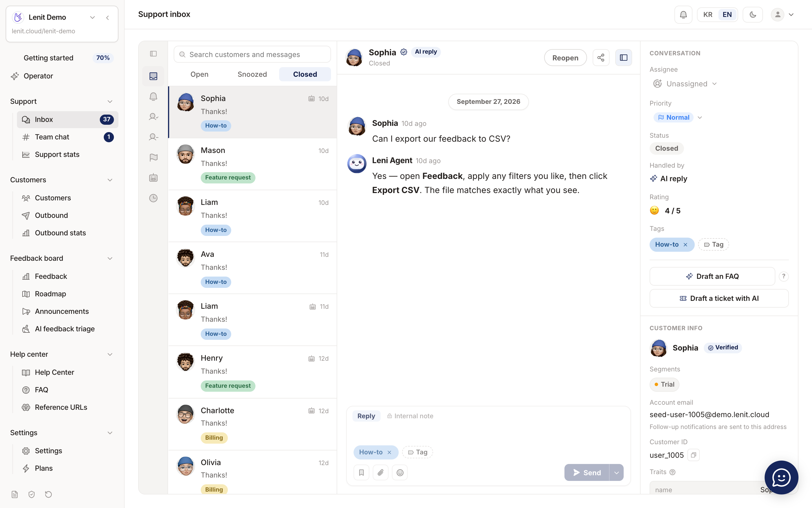Open Roadmap
Viewport: 812px width, 508px height.
pos(67,294)
